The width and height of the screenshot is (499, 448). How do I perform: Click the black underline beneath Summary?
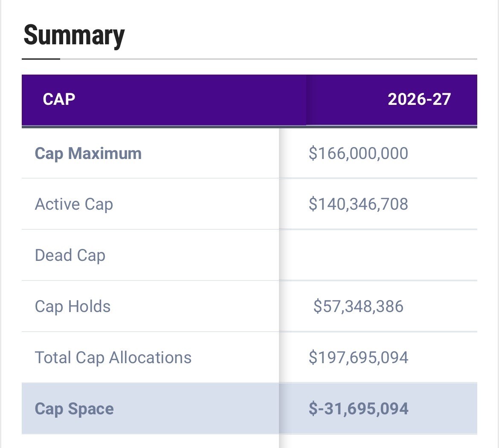(x=41, y=59)
